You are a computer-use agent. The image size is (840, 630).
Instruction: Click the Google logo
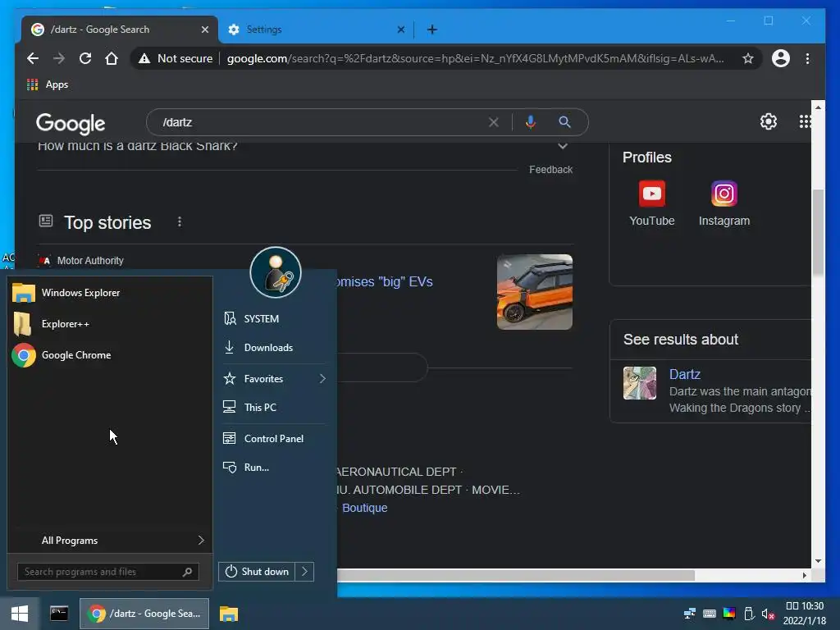(71, 123)
